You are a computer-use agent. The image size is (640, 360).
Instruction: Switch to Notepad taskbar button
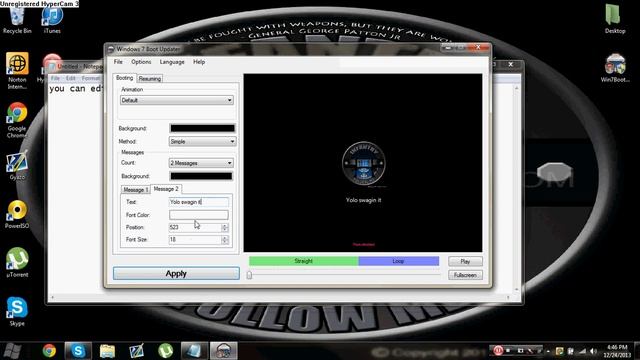[194, 351]
